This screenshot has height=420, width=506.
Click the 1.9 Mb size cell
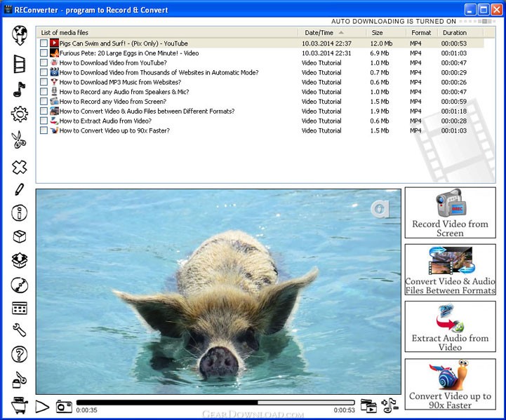[380, 111]
